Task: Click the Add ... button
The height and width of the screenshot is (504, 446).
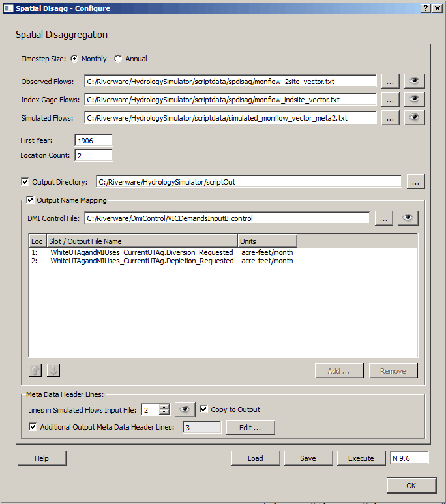Action: (339, 371)
